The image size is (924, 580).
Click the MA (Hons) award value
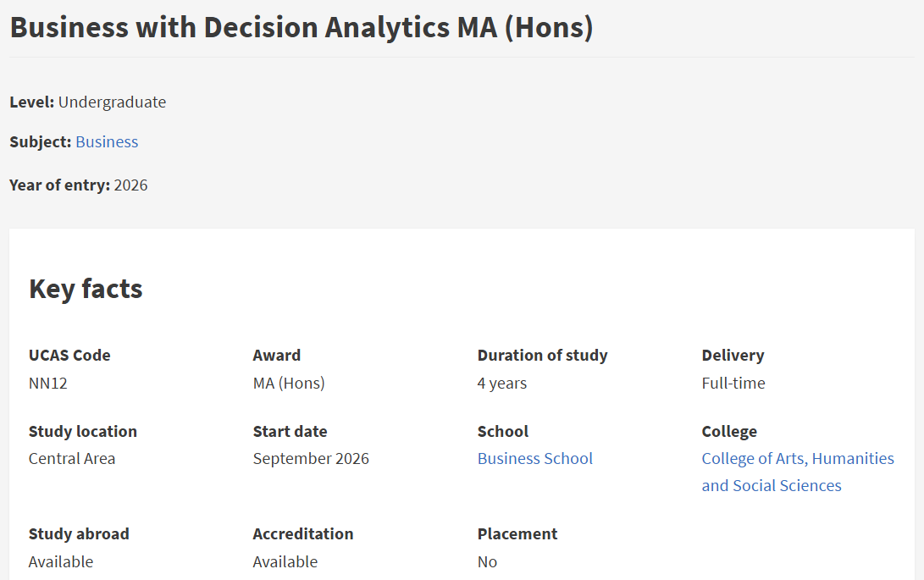[x=289, y=384]
